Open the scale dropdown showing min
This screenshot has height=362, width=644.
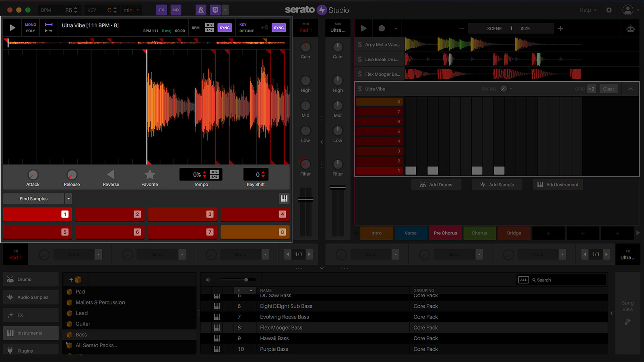click(132, 10)
